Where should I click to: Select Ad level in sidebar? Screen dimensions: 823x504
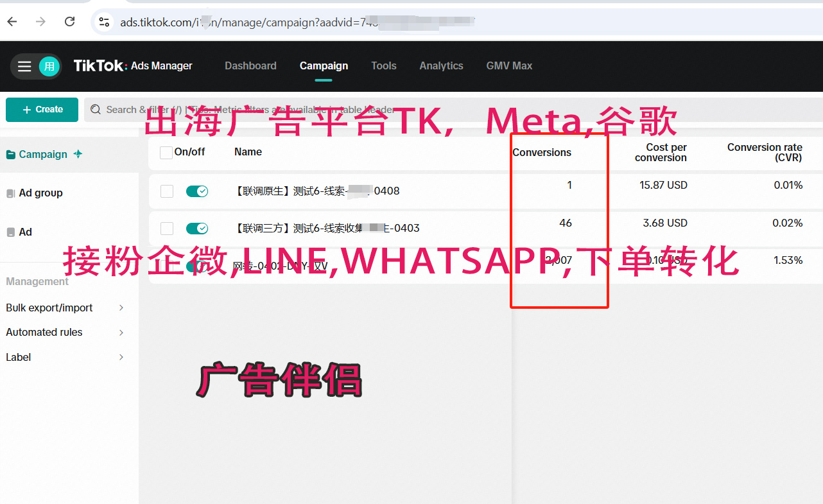[x=25, y=232]
